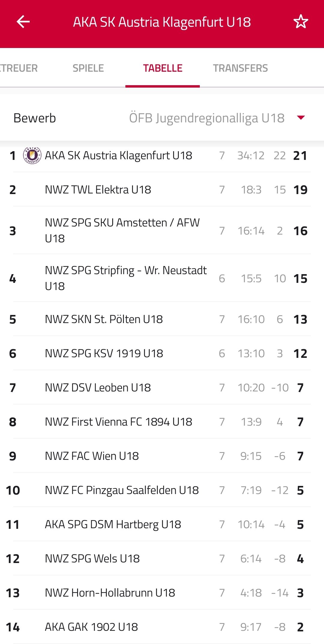
Task: Select NWZ SPG SKU Amstetten / AFW U18
Action: click(x=162, y=230)
